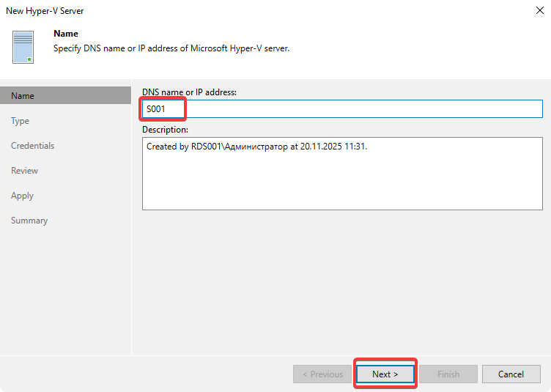551x392 pixels.
Task: Click the Hyper-V server icon in header
Action: click(x=23, y=47)
